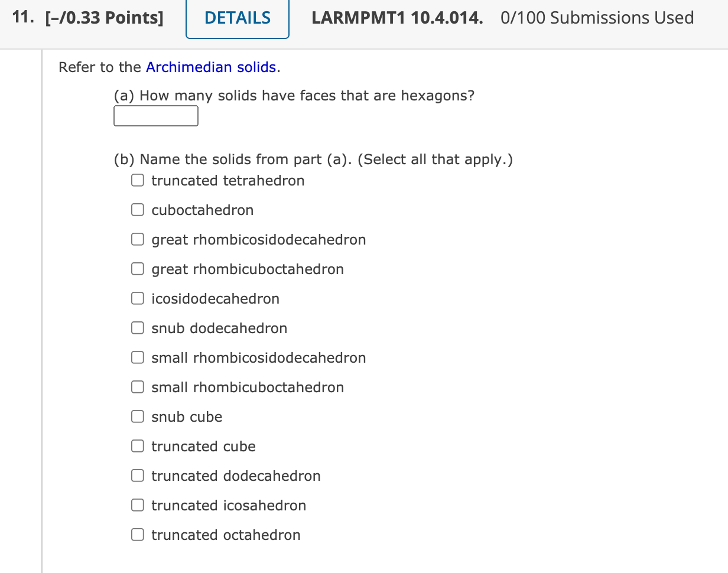Select icosidodecahedron from the list

tap(137, 298)
